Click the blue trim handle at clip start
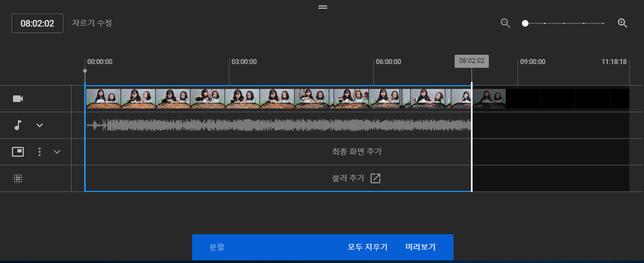This screenshot has height=263, width=644. click(85, 138)
